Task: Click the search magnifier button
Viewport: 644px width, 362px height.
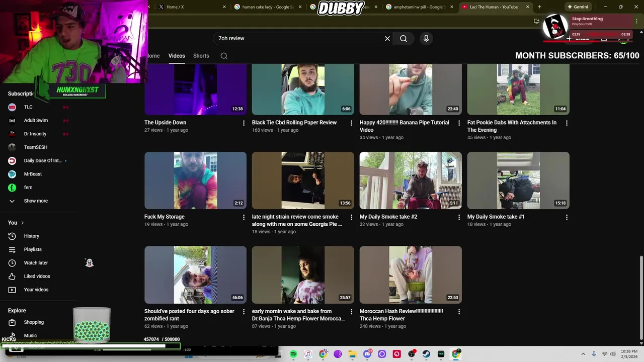Action: [404, 38]
